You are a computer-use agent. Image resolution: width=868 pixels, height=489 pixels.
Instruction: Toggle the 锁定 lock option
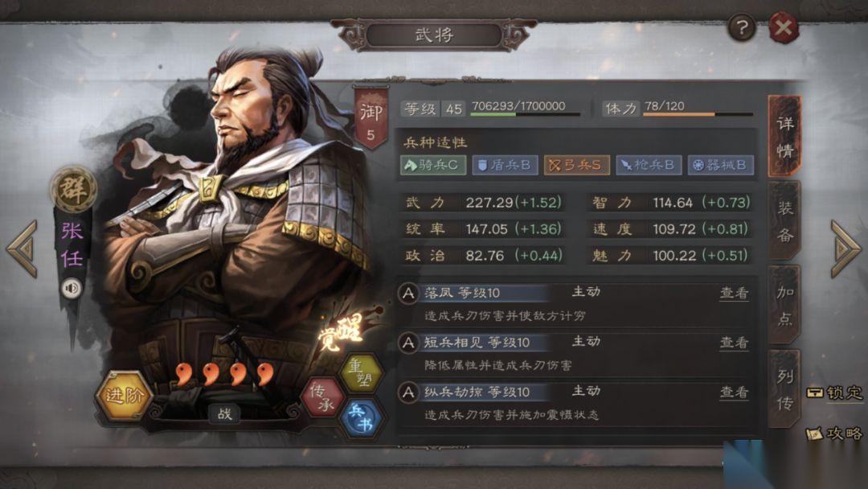click(x=835, y=392)
